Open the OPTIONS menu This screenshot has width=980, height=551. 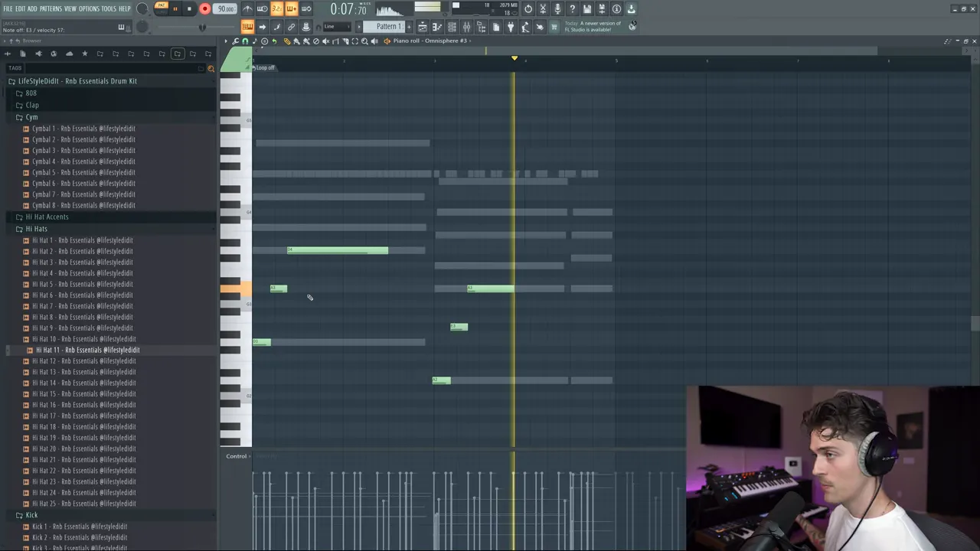(89, 9)
